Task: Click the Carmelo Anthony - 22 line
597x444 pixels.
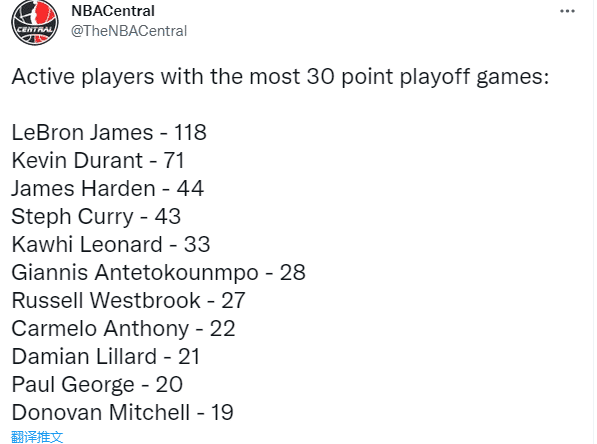Action: click(x=123, y=329)
